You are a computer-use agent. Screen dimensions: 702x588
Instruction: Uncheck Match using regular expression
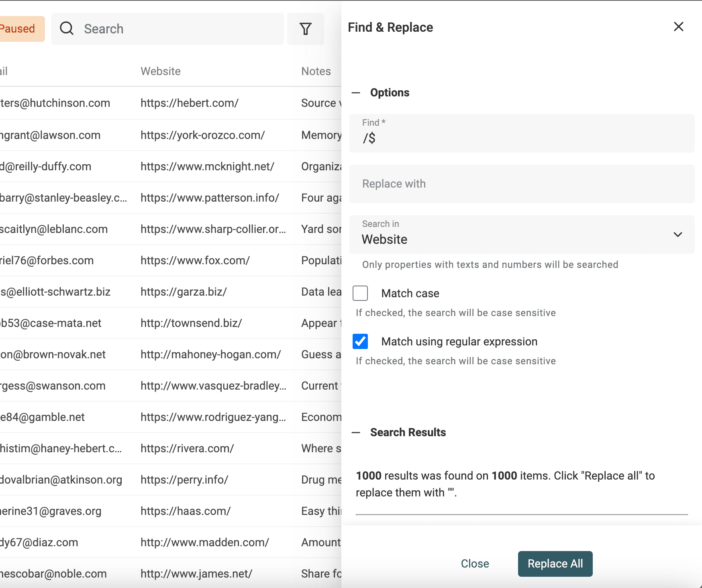click(x=360, y=341)
